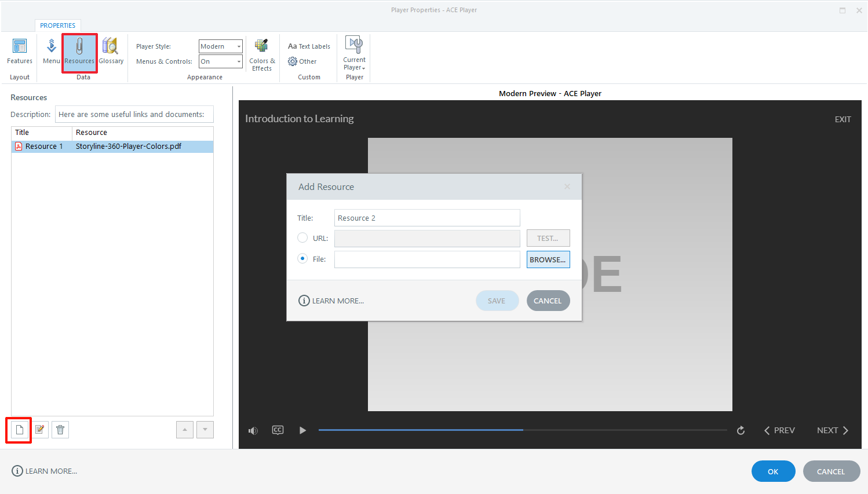868x494 pixels.
Task: Switch to the PROPERTIES tab
Action: point(57,25)
